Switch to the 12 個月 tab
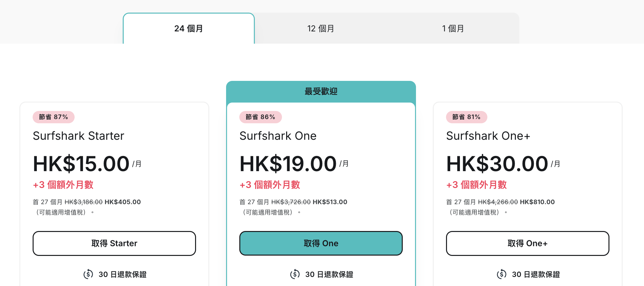The height and width of the screenshot is (286, 644). (x=321, y=28)
